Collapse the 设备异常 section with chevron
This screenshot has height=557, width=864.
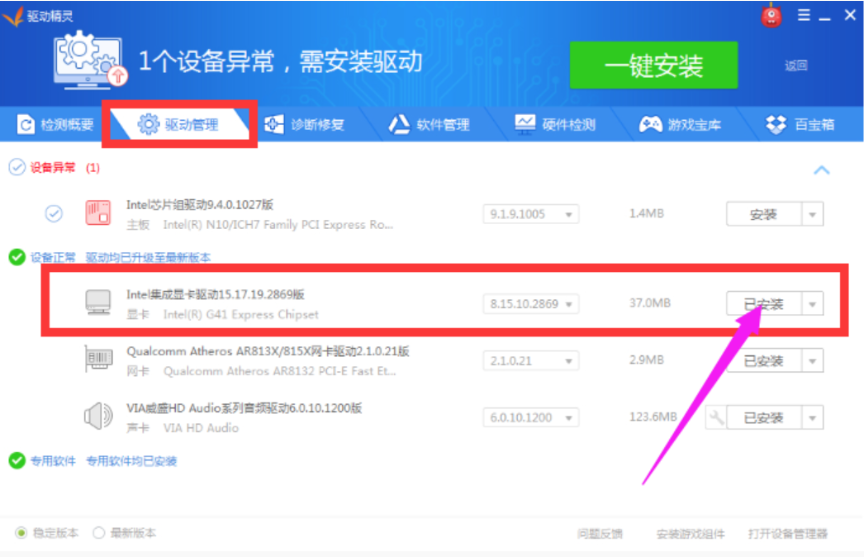coord(821,170)
